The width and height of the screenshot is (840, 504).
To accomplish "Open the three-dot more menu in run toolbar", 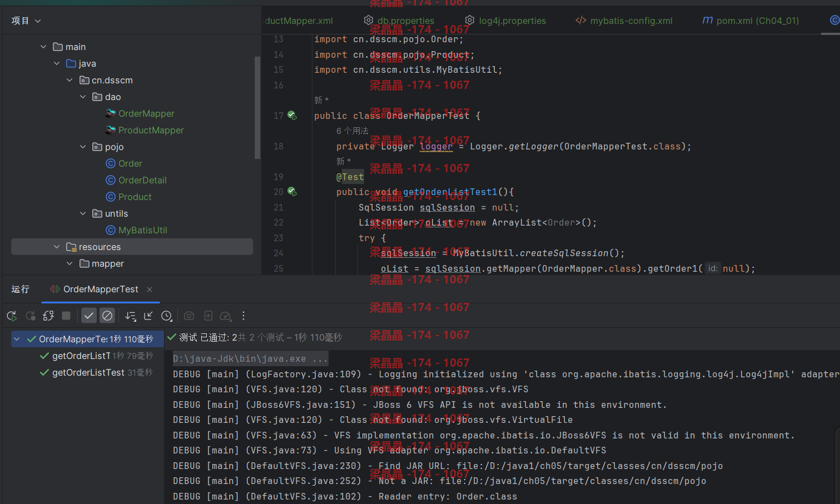I will (x=243, y=316).
